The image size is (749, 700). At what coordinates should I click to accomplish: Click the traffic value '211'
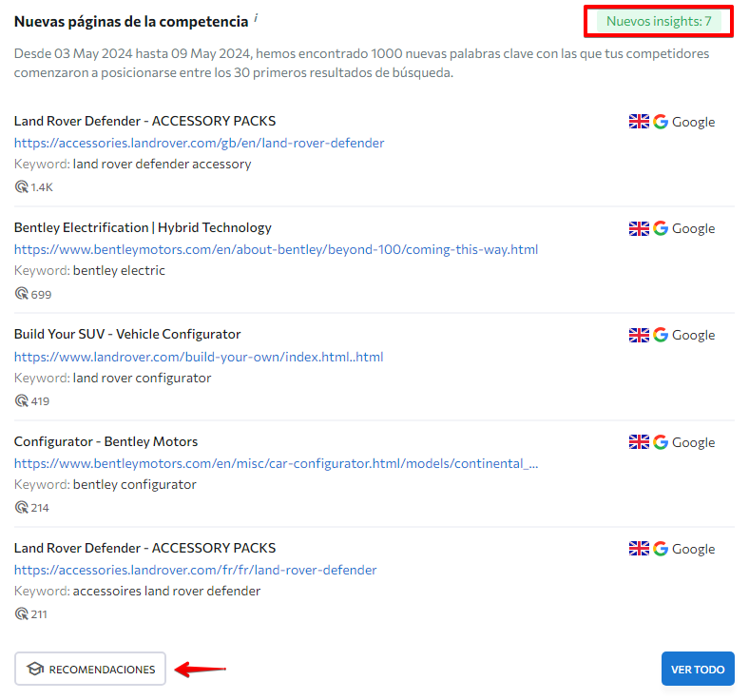[39, 614]
